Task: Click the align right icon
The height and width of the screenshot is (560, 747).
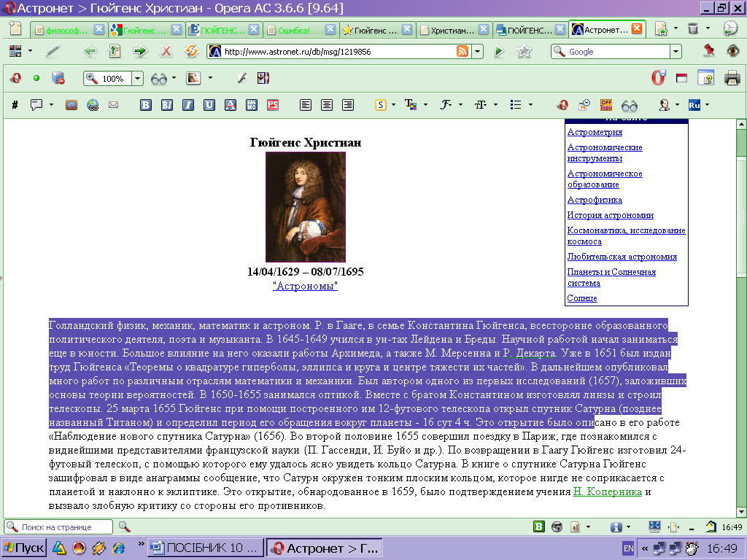Action: click(348, 105)
